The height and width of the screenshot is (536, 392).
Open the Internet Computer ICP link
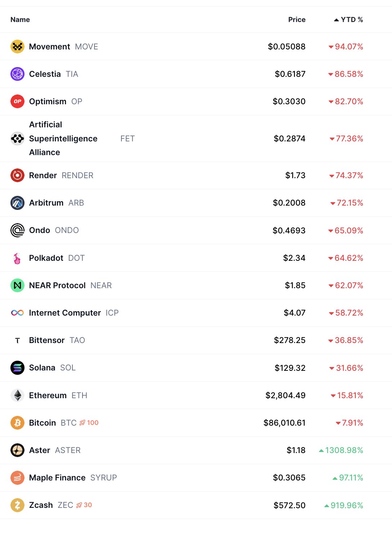65,313
